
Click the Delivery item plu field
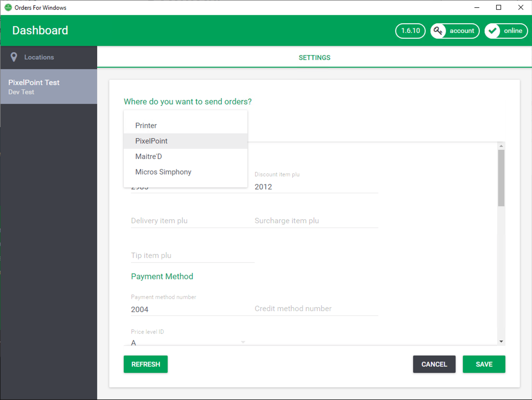[x=192, y=221]
